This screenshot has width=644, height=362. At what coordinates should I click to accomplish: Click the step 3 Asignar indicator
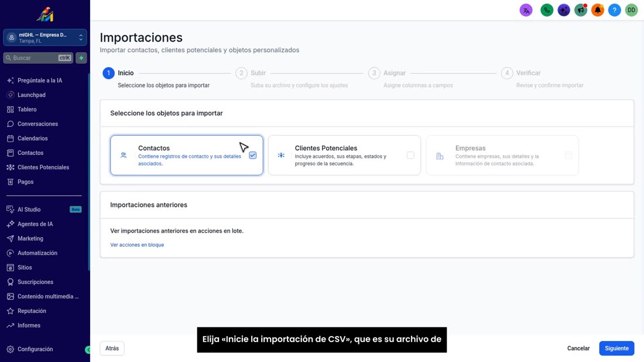point(374,73)
